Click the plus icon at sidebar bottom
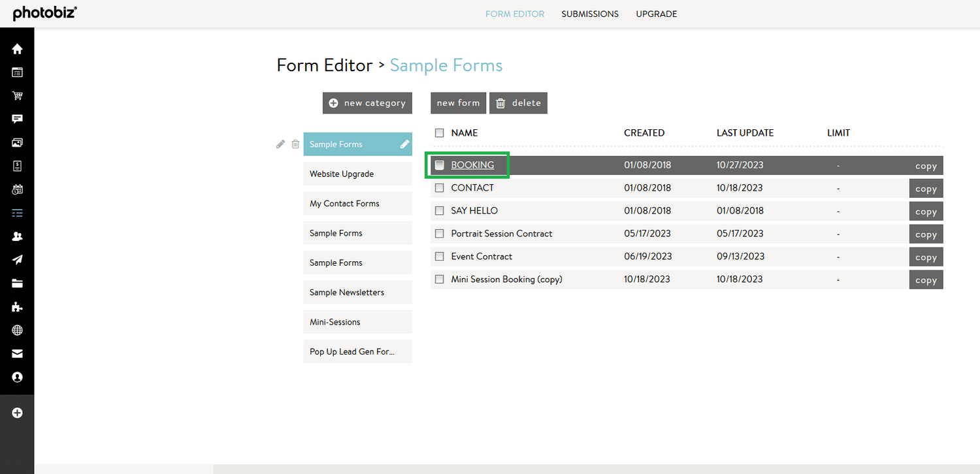The height and width of the screenshot is (474, 980). click(x=17, y=413)
